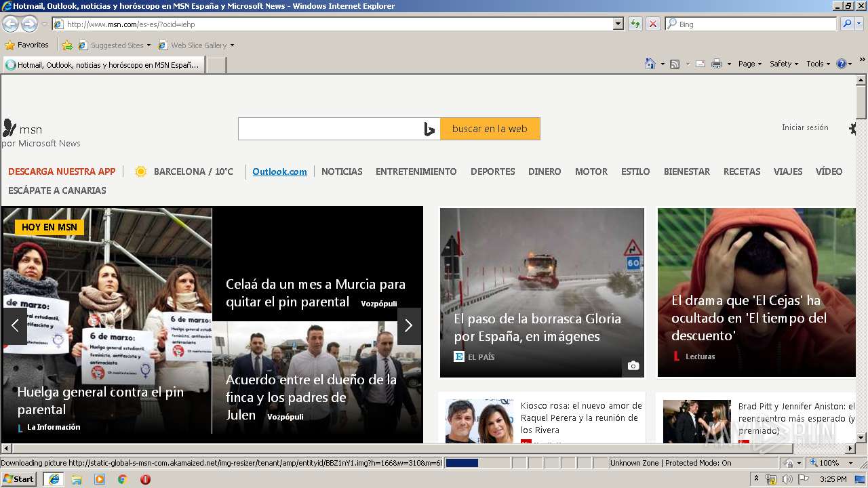Screen dimensions: 868x488
Task: Click the horizontal scrollbar right arrow
Action: pos(851,449)
